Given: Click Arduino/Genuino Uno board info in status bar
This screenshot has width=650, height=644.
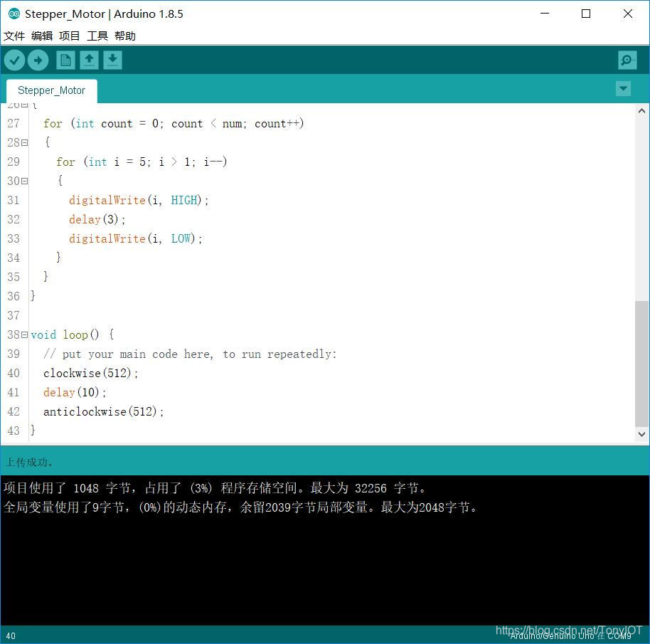Looking at the screenshot, I should 571,635.
